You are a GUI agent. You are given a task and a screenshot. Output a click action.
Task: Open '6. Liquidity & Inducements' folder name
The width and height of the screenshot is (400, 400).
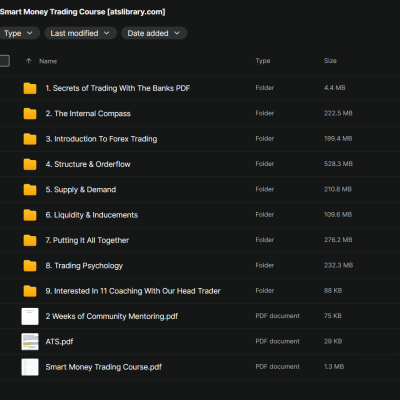coord(92,215)
